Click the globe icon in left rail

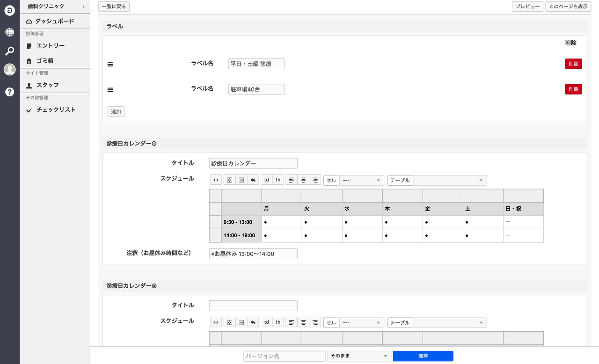pos(9,32)
